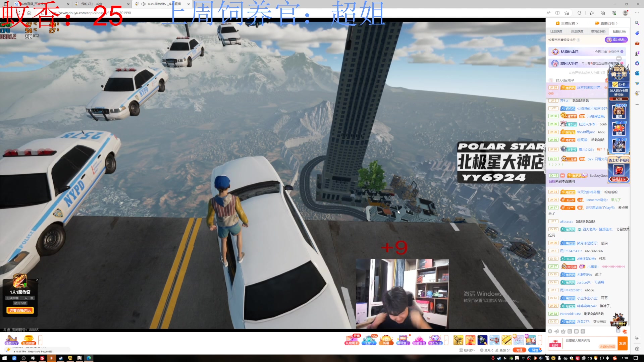Open the 福利券 coupon dropdown
The width and height of the screenshot is (644, 362).
(467, 350)
